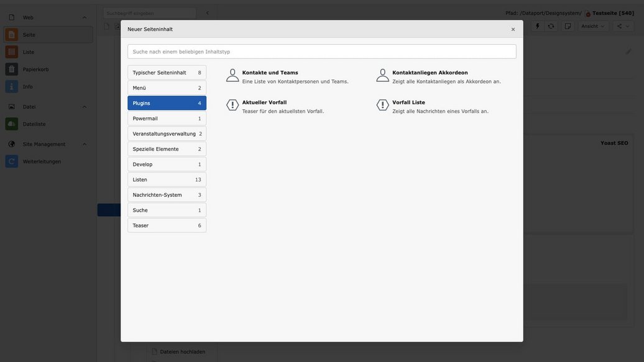Screen dimensions: 644x362
Task: Click the lightning bolt clear cache icon
Action: [538, 26]
